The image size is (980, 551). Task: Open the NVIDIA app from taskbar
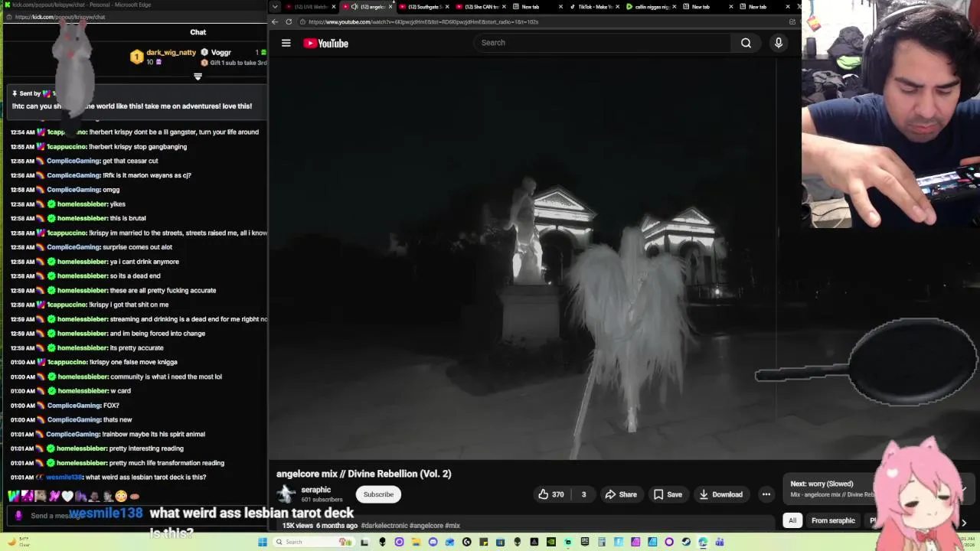551,542
